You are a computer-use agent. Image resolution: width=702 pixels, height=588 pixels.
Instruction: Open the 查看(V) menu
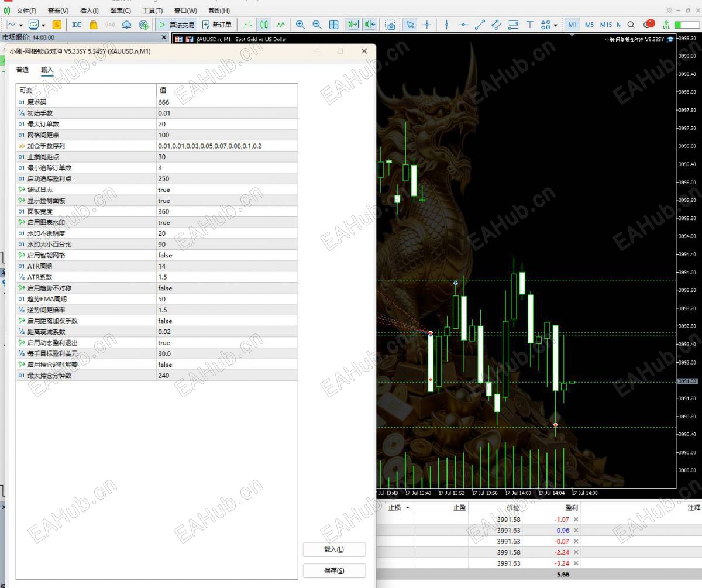pos(58,11)
